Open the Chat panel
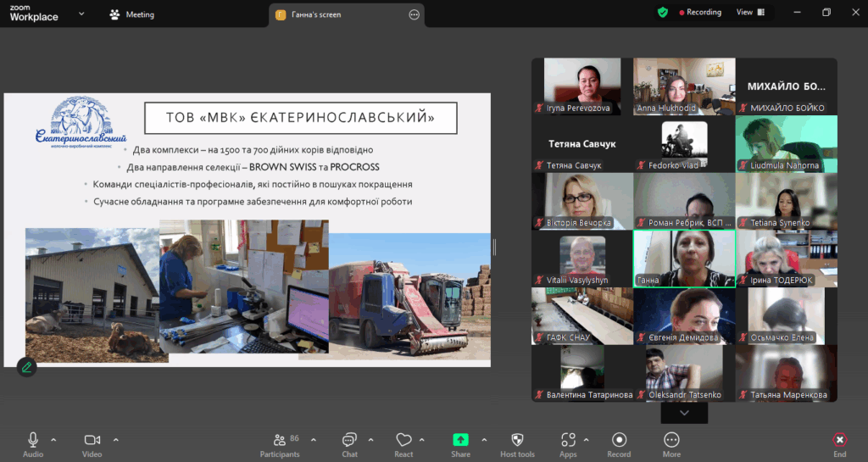 [349, 440]
